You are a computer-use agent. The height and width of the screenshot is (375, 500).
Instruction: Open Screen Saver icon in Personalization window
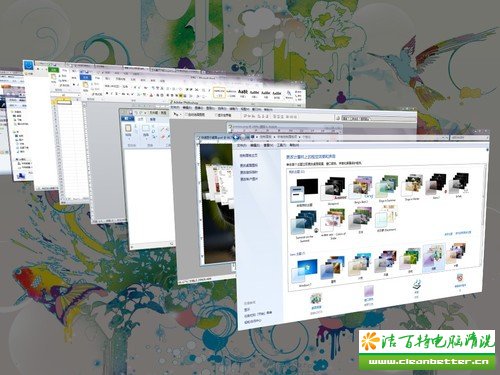460,277
